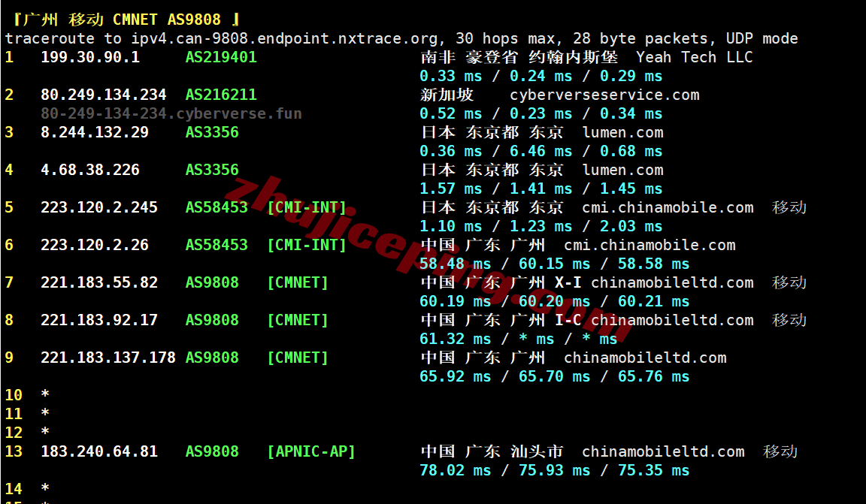Viewport: 866px width, 504px height.
Task: Click 'X-I' label in hop 7 row
Action: point(568,282)
